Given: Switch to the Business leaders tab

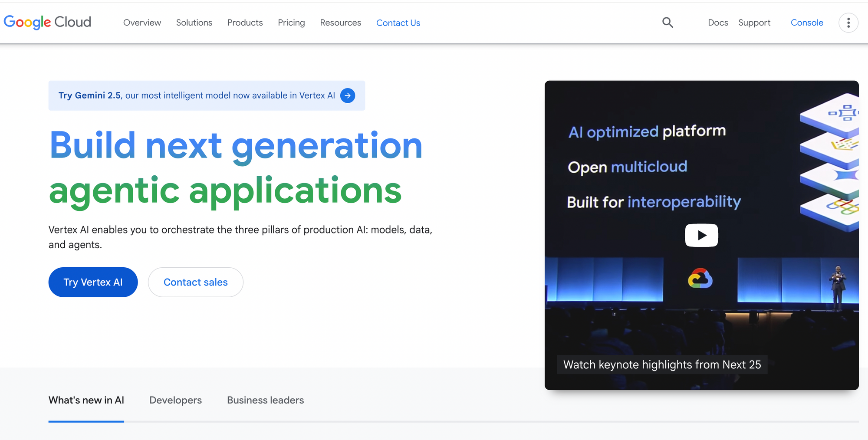Looking at the screenshot, I should click(266, 400).
